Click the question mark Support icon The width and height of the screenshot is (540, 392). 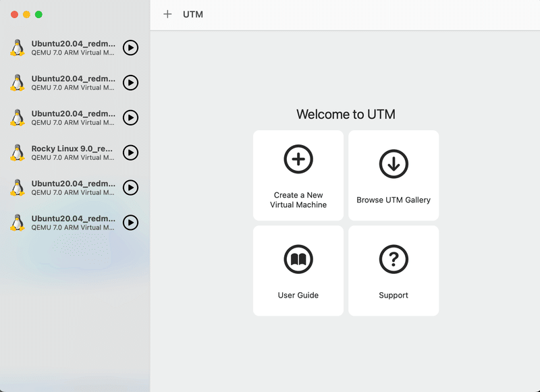point(394,259)
